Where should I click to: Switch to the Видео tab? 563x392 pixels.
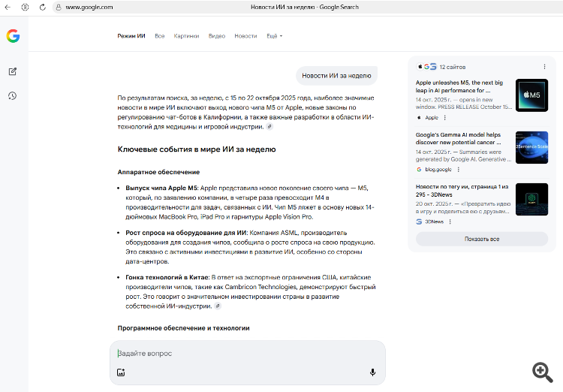[x=217, y=36]
